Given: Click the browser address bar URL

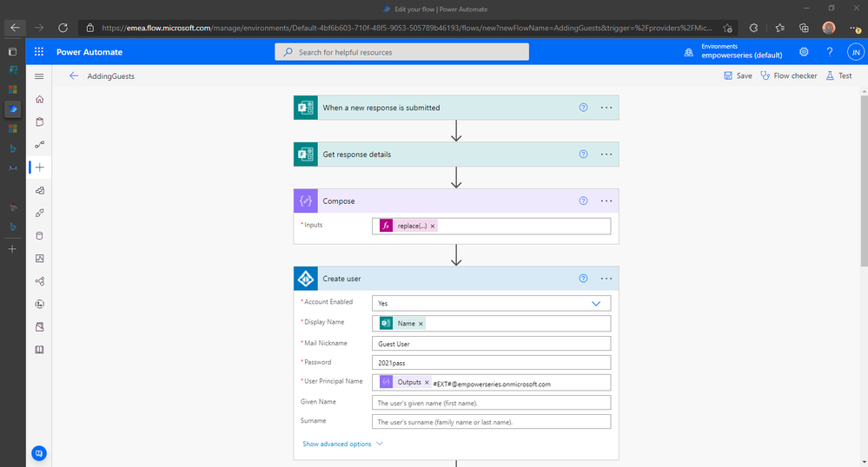Looking at the screenshot, I should tap(407, 28).
